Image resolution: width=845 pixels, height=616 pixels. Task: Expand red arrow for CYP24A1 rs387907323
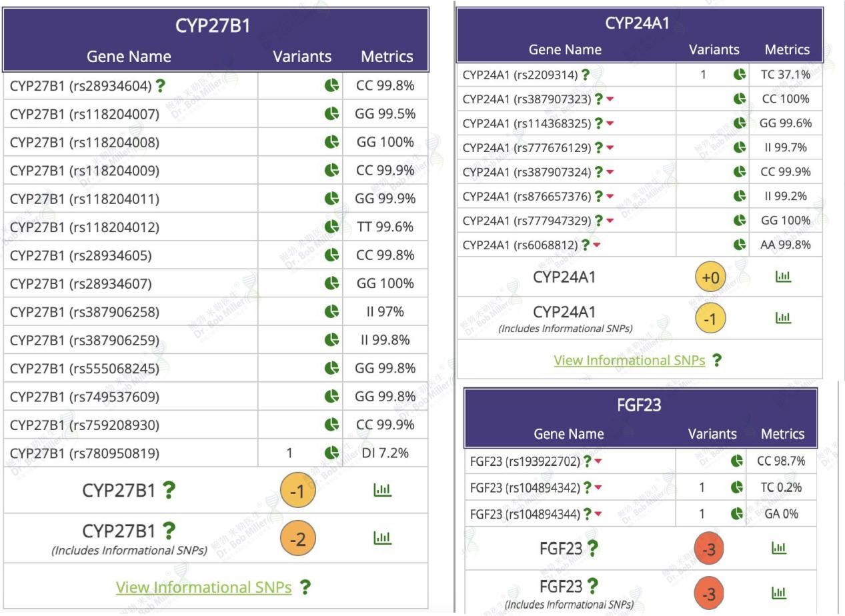click(610, 99)
